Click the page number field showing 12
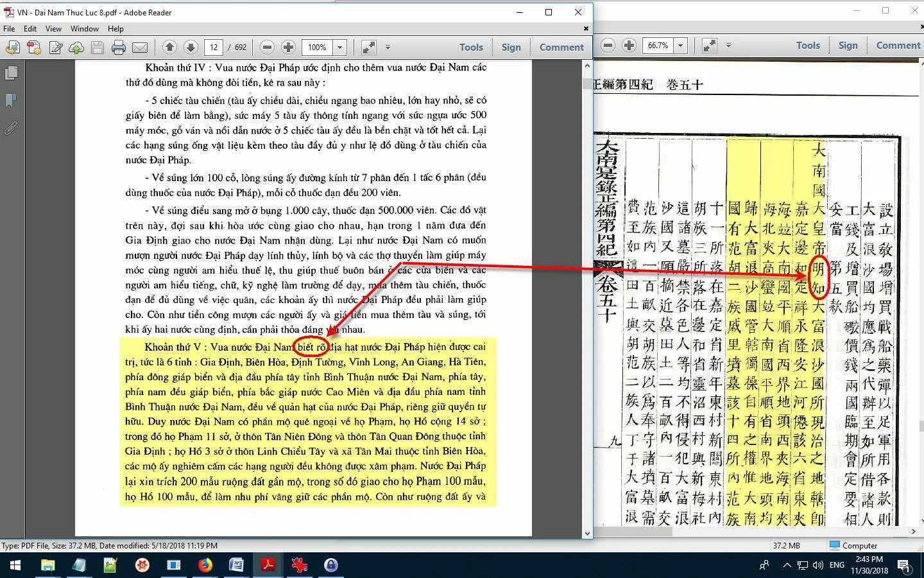 pos(214,48)
